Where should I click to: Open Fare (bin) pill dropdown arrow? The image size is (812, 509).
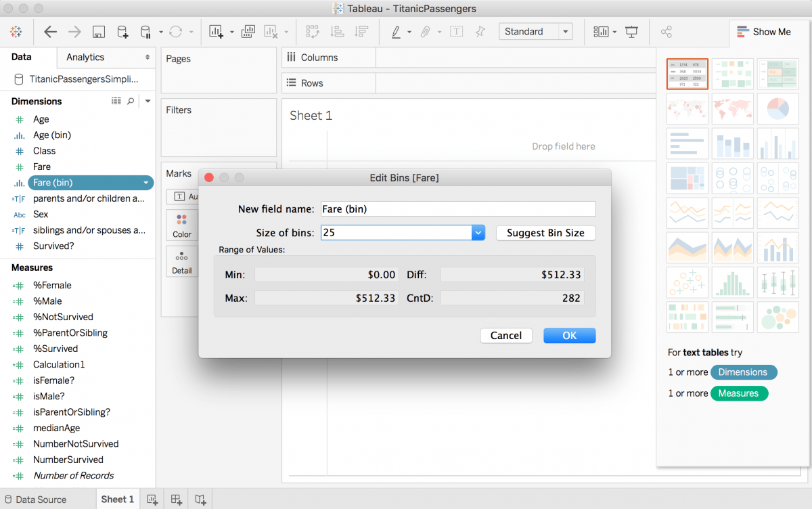[145, 183]
